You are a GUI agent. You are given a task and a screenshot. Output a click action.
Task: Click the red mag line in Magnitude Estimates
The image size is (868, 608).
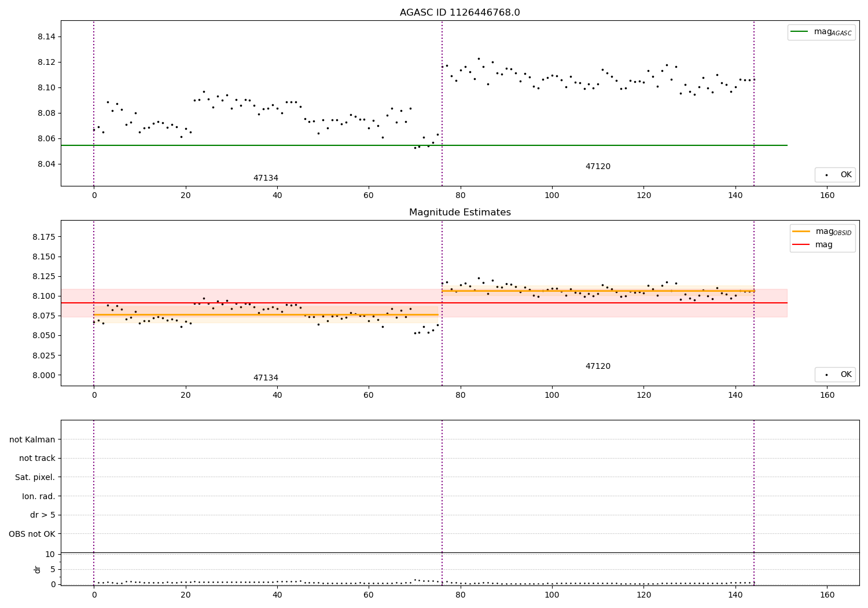pyautogui.click(x=424, y=303)
